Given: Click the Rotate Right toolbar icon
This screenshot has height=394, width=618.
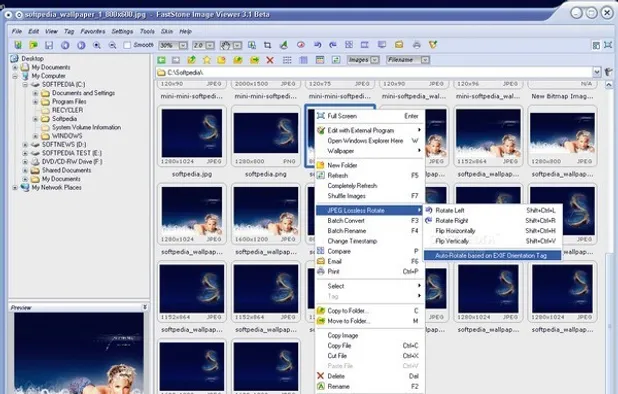Looking at the screenshot, I should coord(333,45).
